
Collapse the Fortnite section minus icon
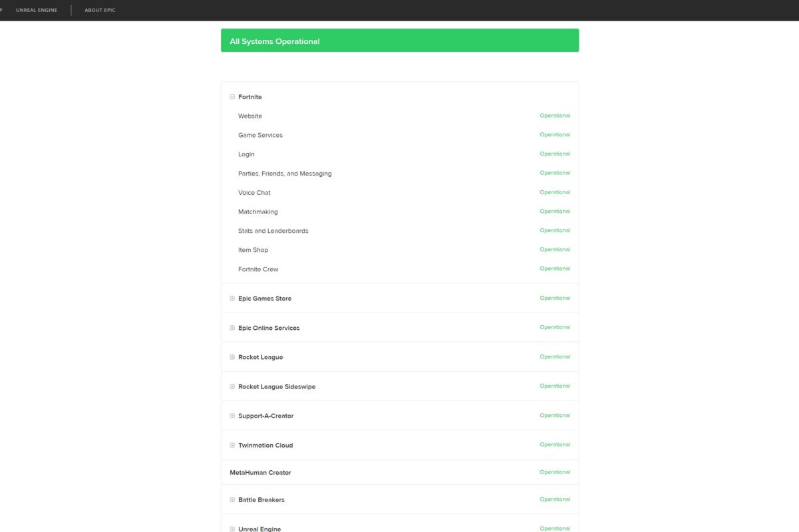(232, 97)
